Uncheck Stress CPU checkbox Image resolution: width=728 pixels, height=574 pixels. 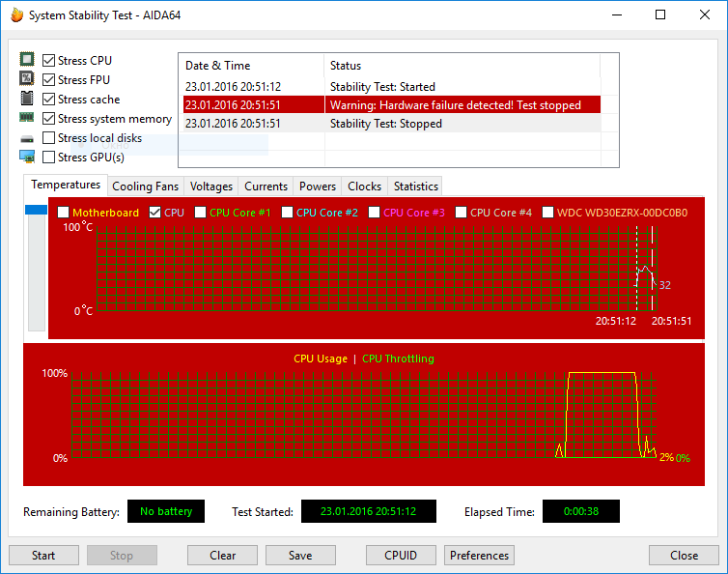(x=48, y=61)
